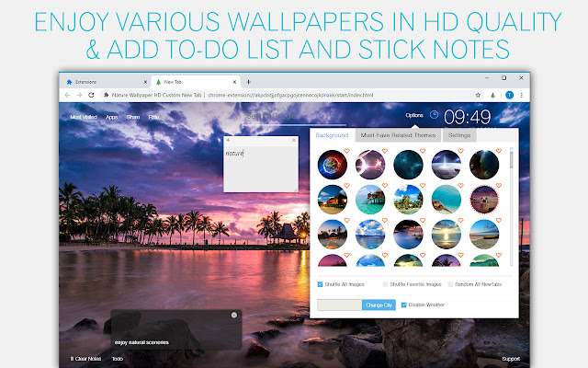Click the Support link at the bottom right
The image size is (588, 368).
[x=511, y=359]
